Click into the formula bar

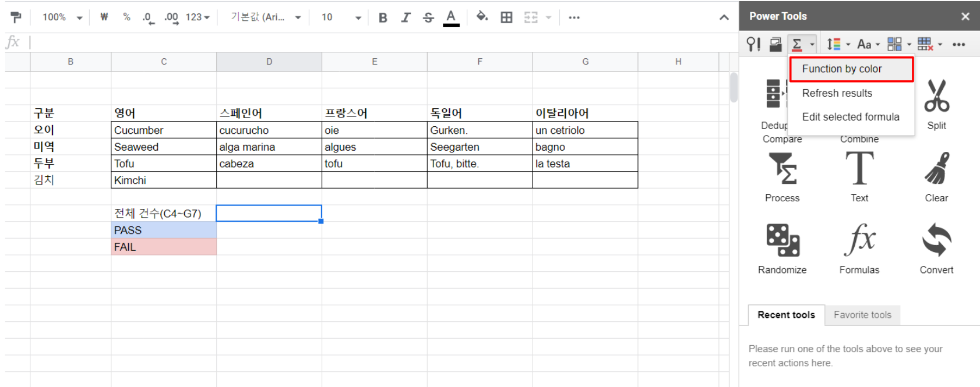379,42
